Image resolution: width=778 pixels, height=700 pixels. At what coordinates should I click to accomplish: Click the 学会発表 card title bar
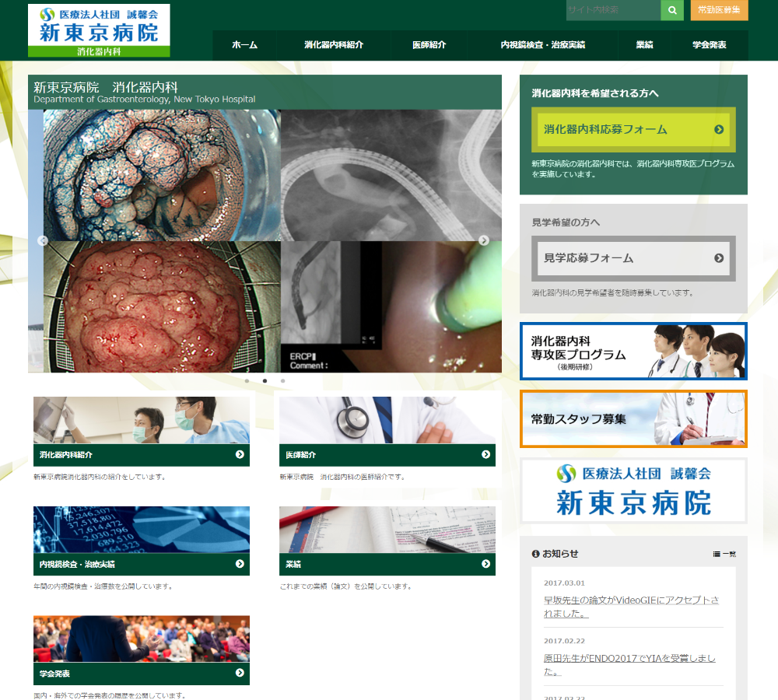(142, 674)
